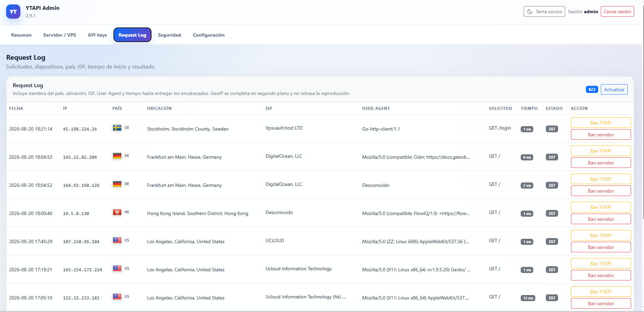Click IP address 16.5.0.130
The image size is (644, 312).
(76, 214)
